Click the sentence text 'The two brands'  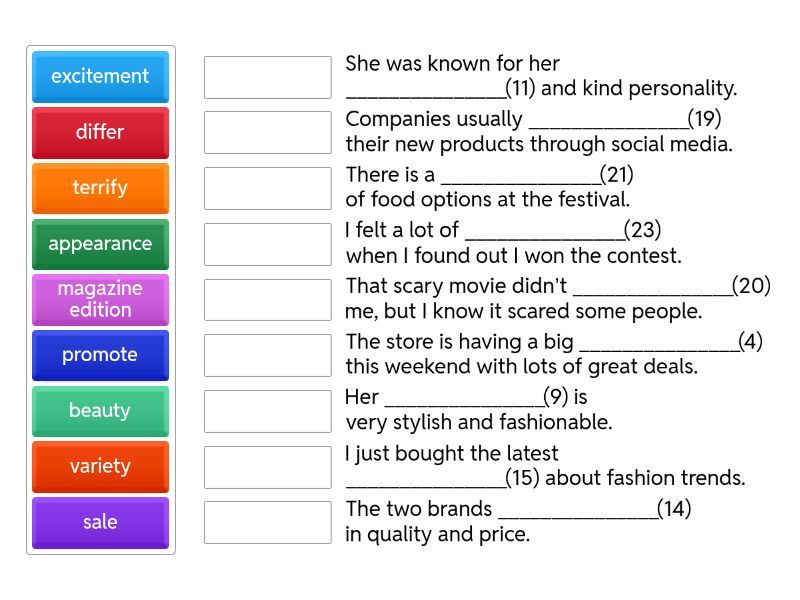[419, 509]
